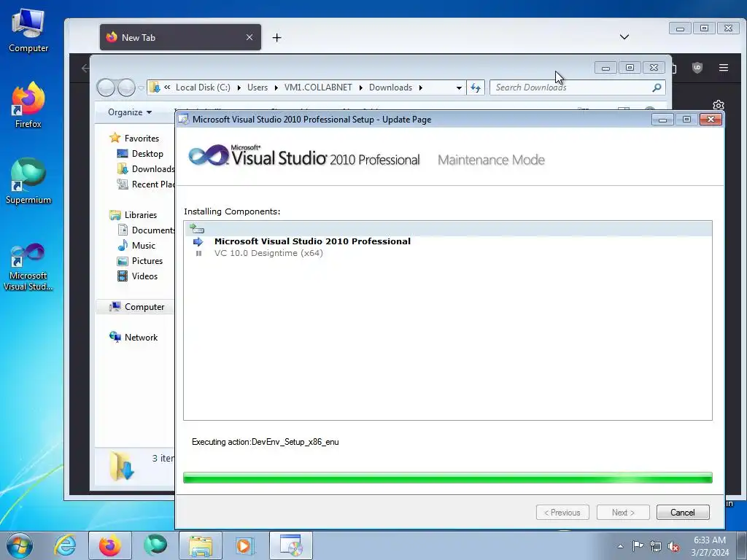Expand the arrow after VM1.COLLABNET in path
Screen dimensions: 747x560
tap(360, 87)
